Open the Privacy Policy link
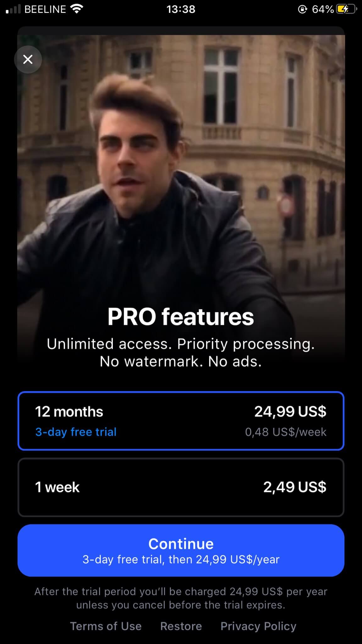The height and width of the screenshot is (644, 362). click(258, 626)
